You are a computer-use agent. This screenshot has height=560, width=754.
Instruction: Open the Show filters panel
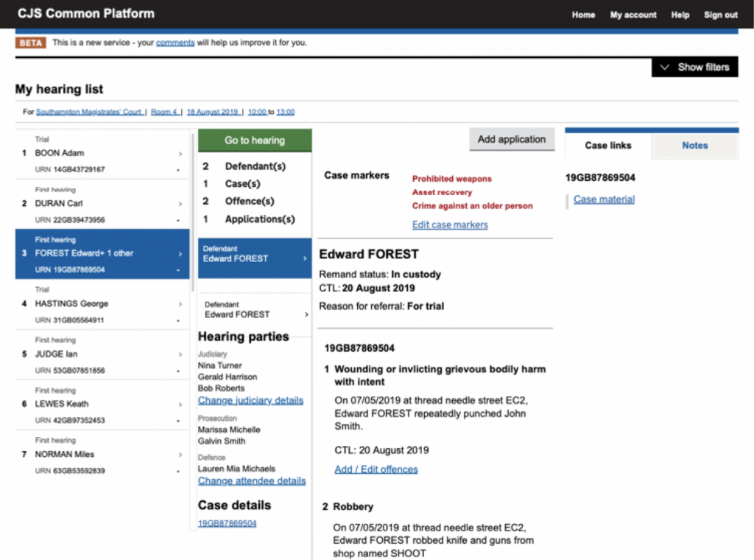(x=694, y=66)
